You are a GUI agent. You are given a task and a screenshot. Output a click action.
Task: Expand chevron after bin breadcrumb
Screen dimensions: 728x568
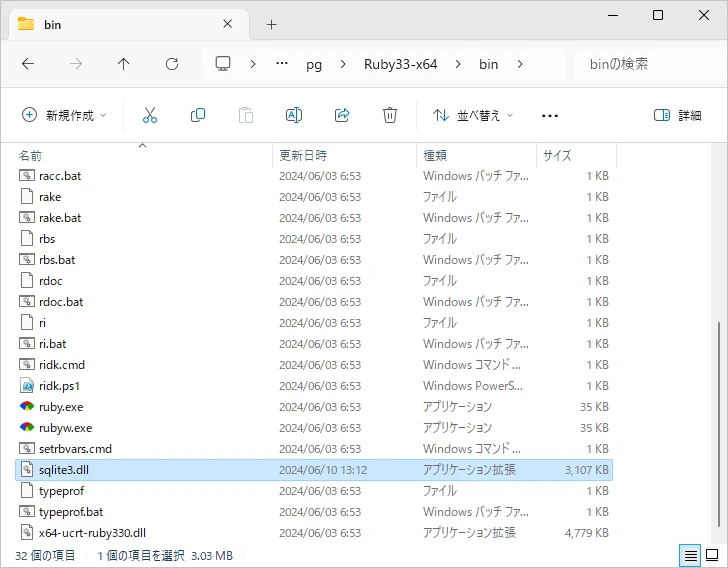(520, 64)
